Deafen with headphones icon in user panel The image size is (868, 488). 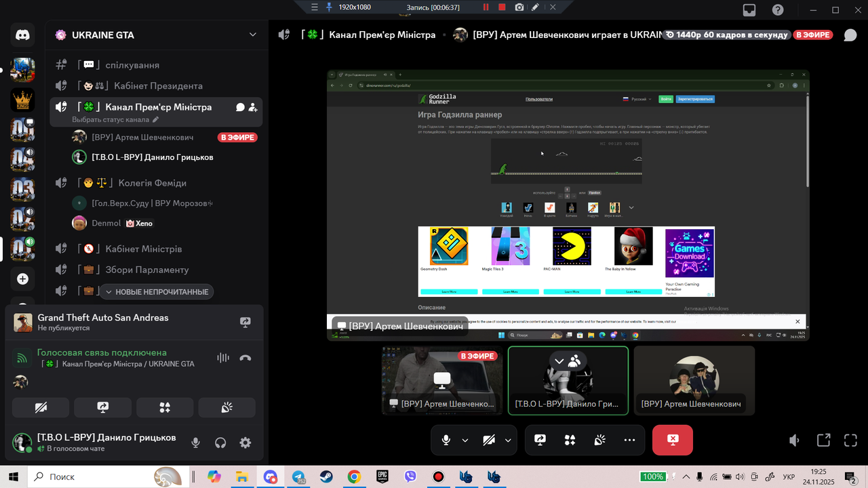click(220, 443)
